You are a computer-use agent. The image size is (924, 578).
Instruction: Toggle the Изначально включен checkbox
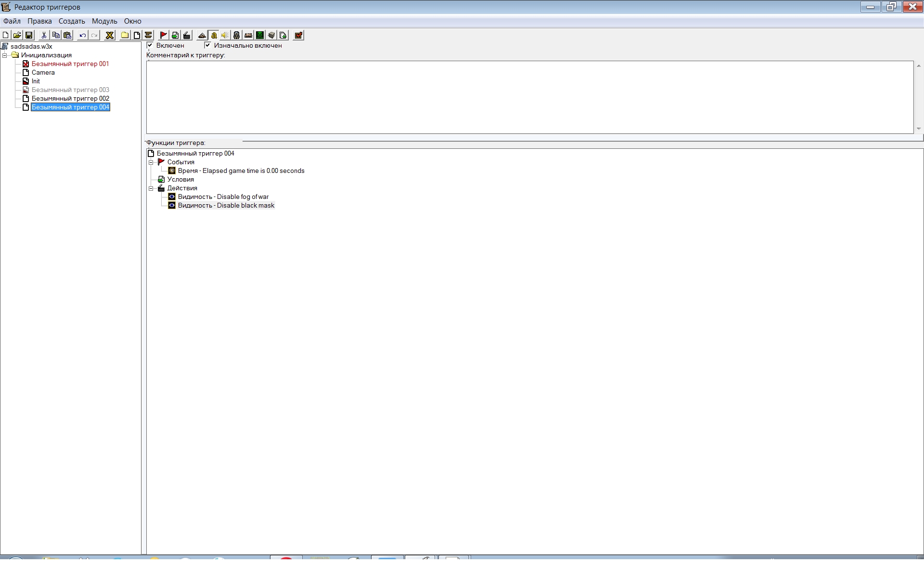tap(208, 45)
